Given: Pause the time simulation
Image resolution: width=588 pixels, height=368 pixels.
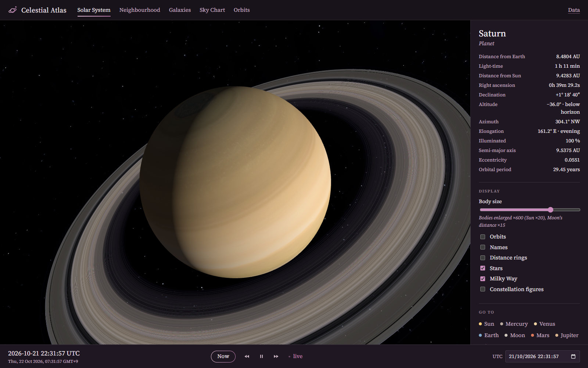Looking at the screenshot, I should coord(261,356).
